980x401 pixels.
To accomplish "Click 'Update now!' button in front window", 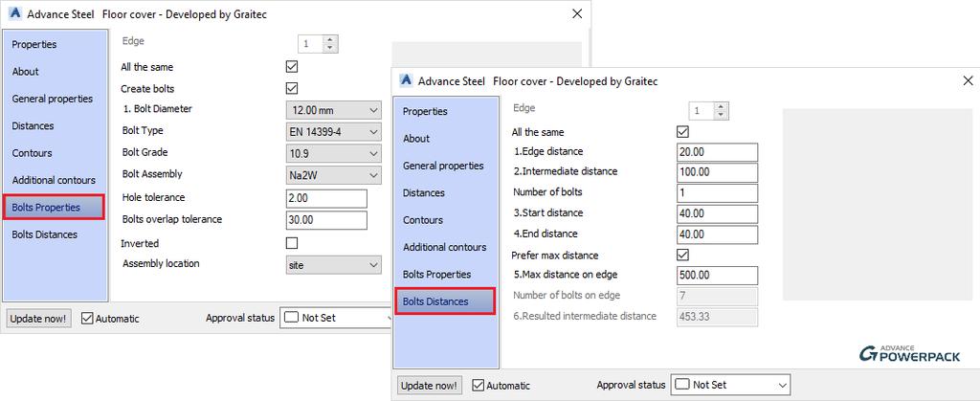I will click(x=429, y=385).
